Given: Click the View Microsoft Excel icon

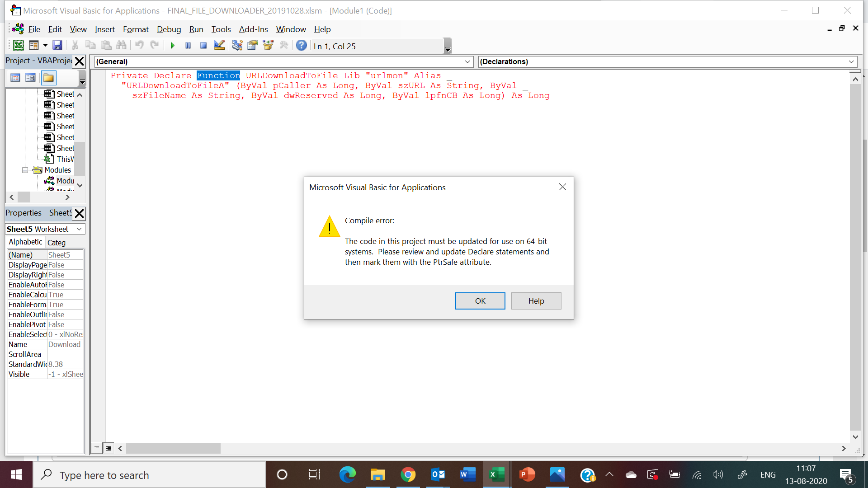Looking at the screenshot, I should 19,45.
